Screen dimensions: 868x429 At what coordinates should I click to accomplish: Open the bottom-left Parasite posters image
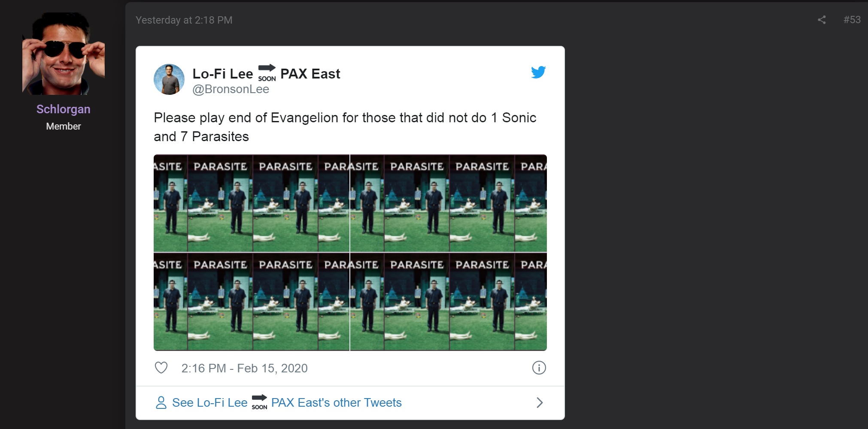coord(252,302)
